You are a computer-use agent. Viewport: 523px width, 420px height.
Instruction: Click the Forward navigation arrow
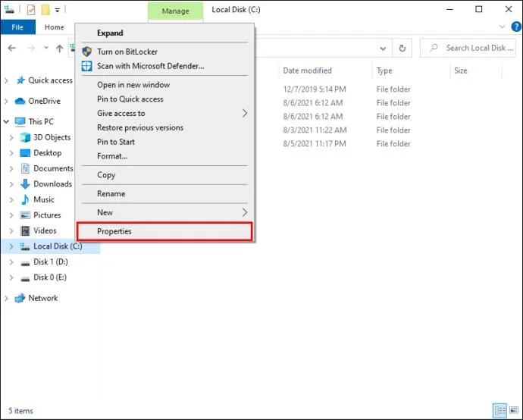pyautogui.click(x=31, y=49)
